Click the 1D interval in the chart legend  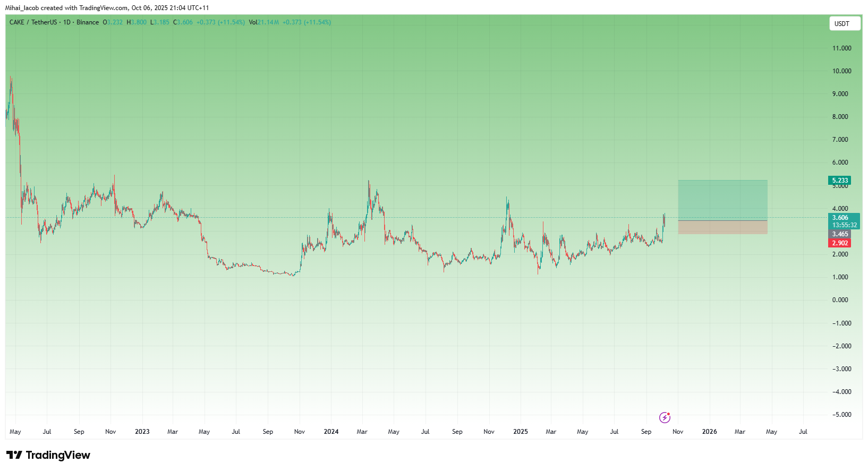coord(67,22)
